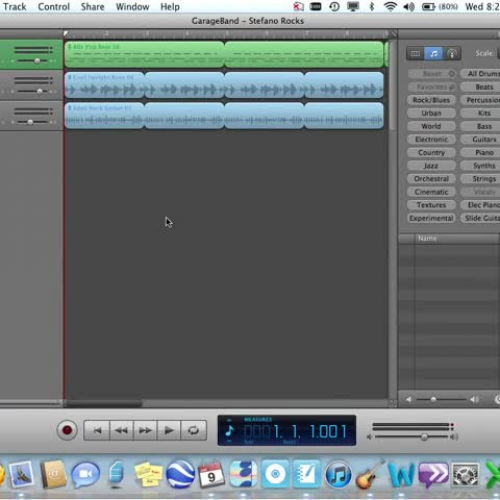Select the Percussion instrument filter
The width and height of the screenshot is (500, 500).
(x=480, y=100)
